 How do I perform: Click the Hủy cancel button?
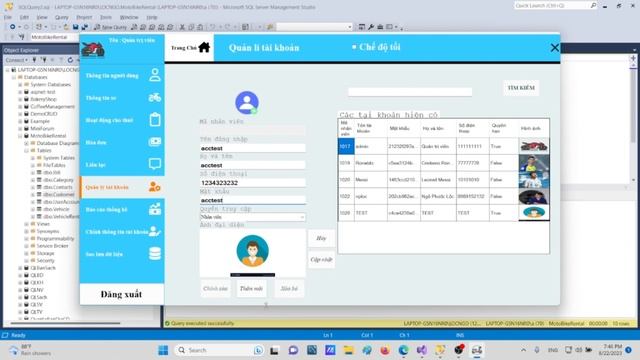[x=321, y=238]
